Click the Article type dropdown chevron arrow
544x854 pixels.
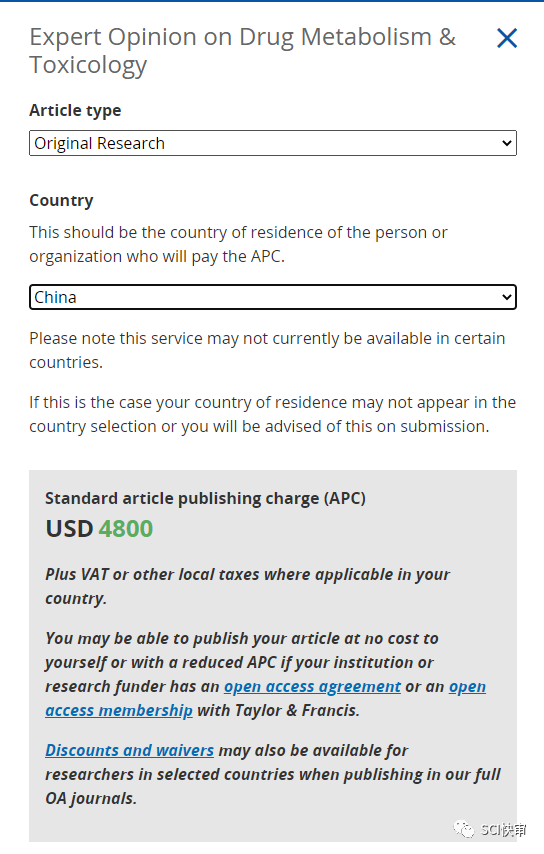pos(506,143)
